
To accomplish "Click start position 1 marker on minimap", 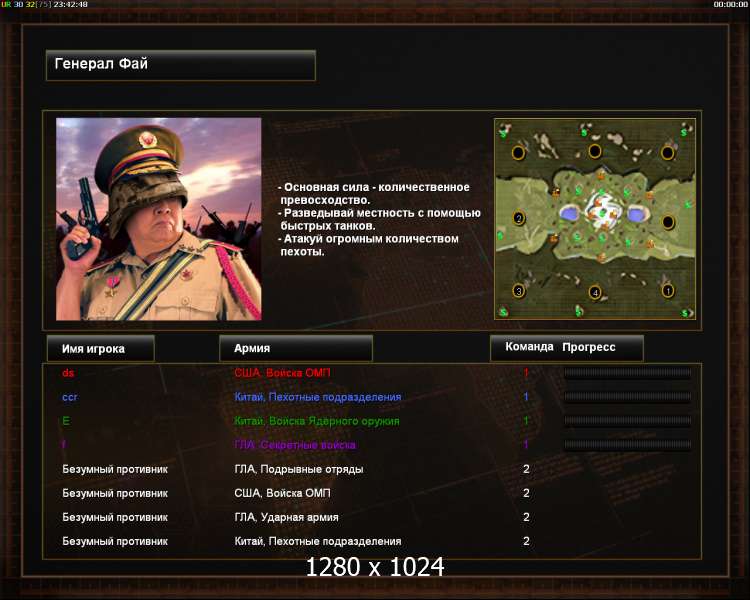I will coord(668,290).
